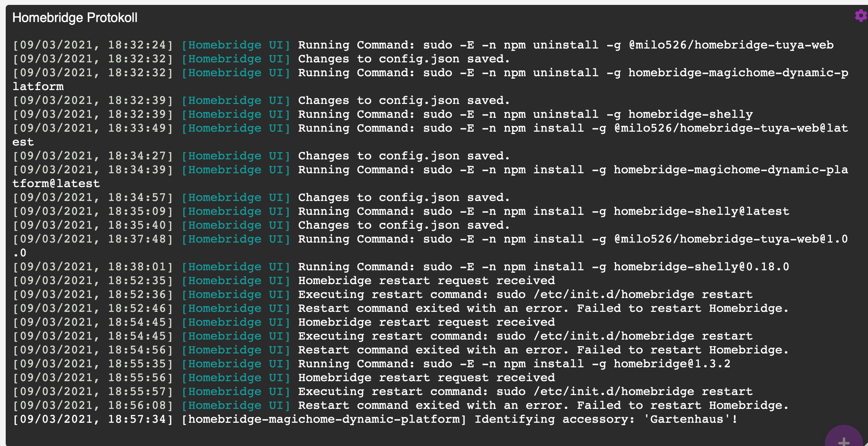
Task: Click the restart request received entry at 18:52:35
Action: (426, 280)
